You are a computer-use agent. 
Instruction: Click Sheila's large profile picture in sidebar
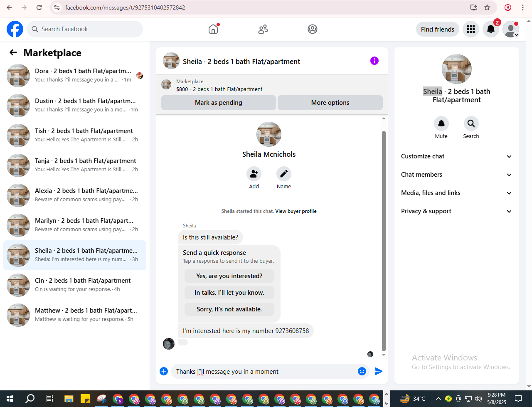click(x=457, y=69)
